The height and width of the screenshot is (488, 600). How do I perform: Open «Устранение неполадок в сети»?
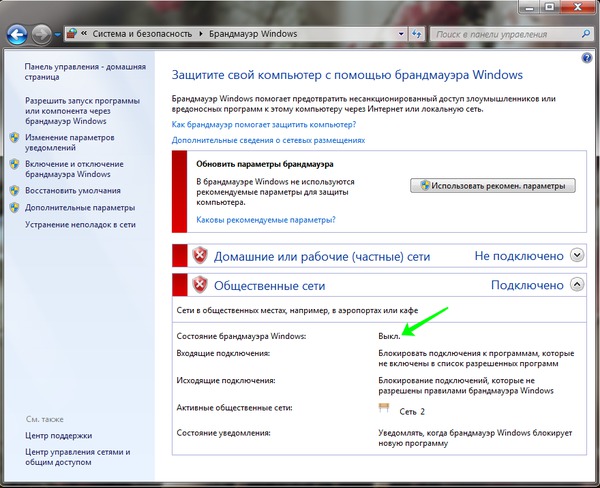click(80, 225)
